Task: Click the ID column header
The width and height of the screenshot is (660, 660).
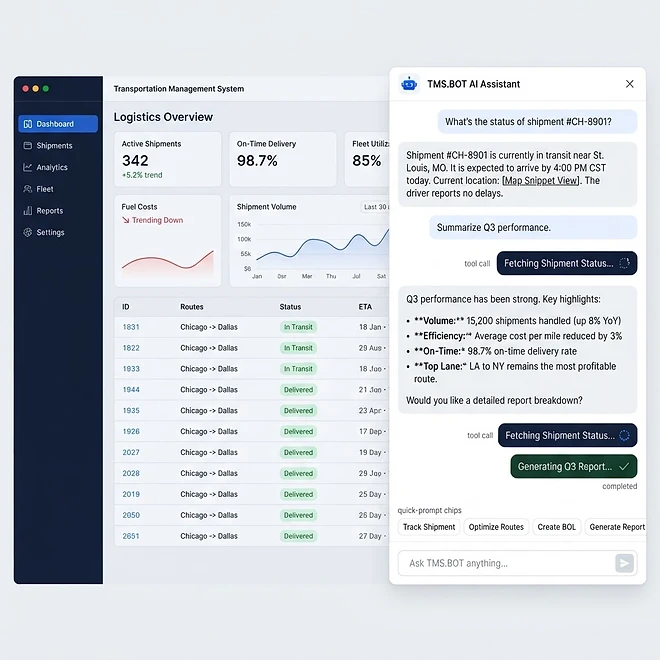Action: point(125,307)
